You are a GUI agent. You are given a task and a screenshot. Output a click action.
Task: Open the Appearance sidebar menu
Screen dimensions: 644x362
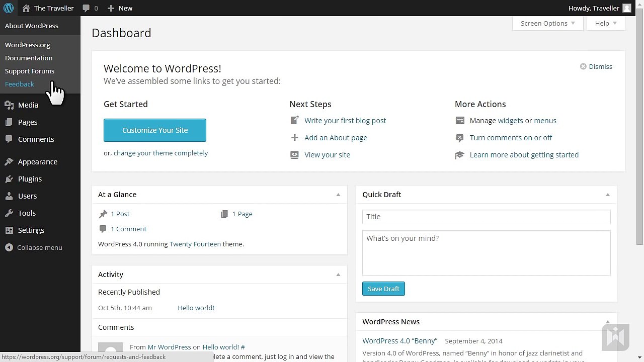(x=38, y=162)
